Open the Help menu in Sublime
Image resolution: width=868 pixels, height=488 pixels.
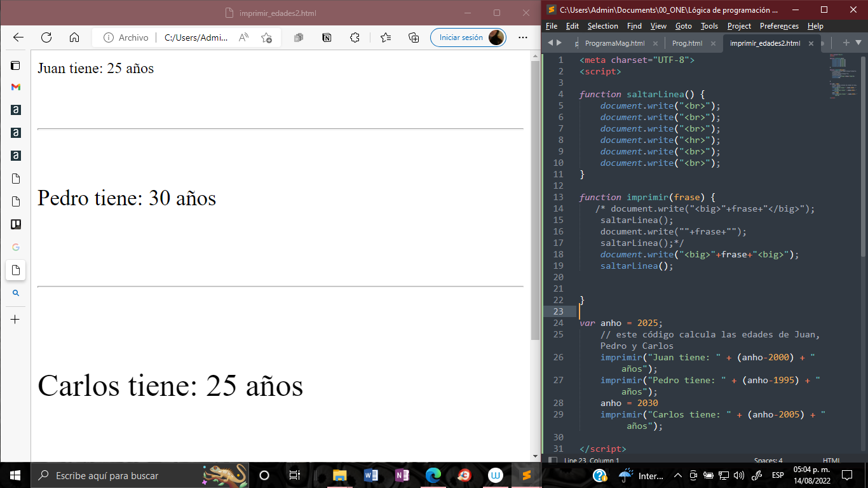pyautogui.click(x=815, y=26)
